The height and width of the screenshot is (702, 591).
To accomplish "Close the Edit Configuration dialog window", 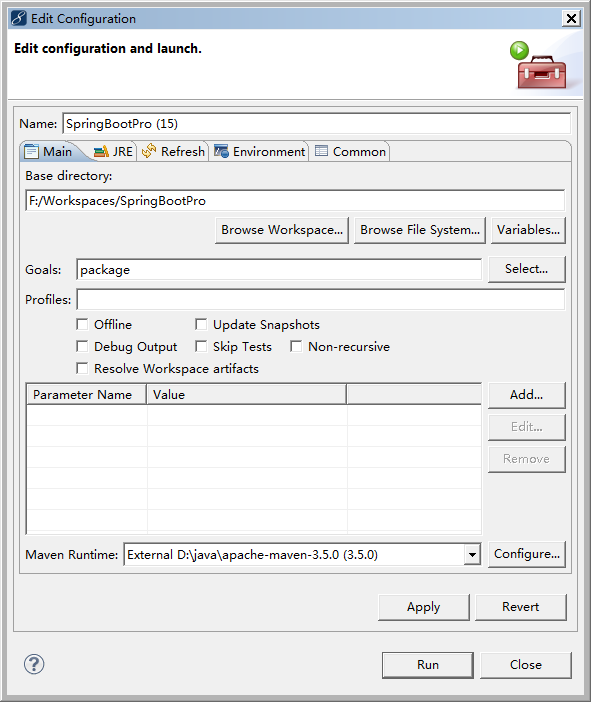I will [571, 18].
